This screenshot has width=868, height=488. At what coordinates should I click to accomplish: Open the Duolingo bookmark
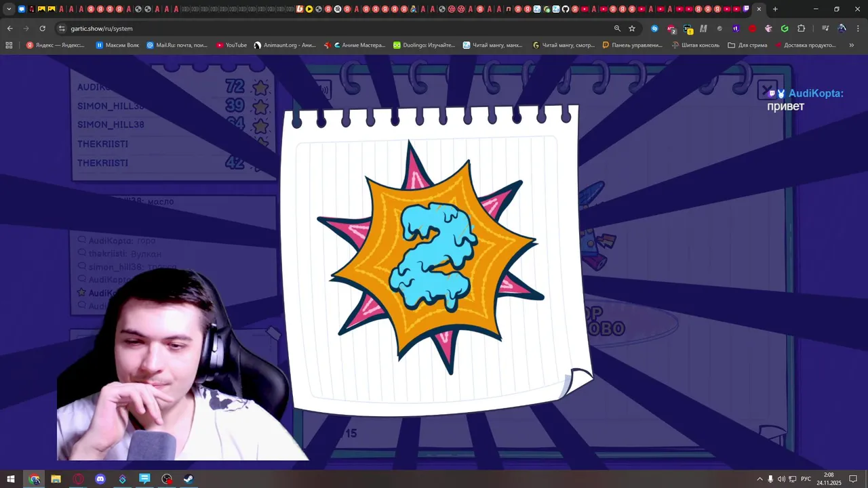(424, 45)
